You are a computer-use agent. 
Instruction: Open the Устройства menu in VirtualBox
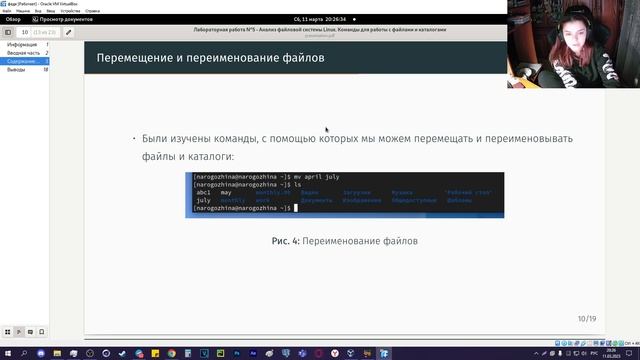pos(70,11)
